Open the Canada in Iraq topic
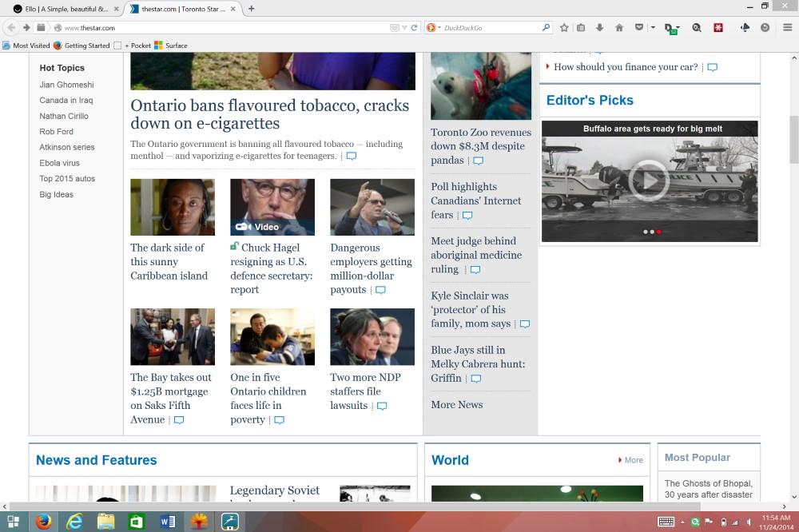 coord(66,101)
